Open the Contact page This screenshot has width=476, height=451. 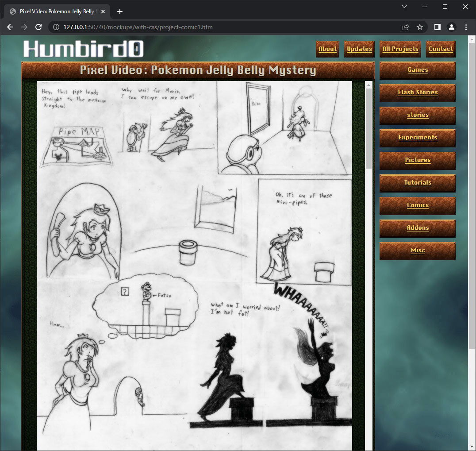click(441, 49)
